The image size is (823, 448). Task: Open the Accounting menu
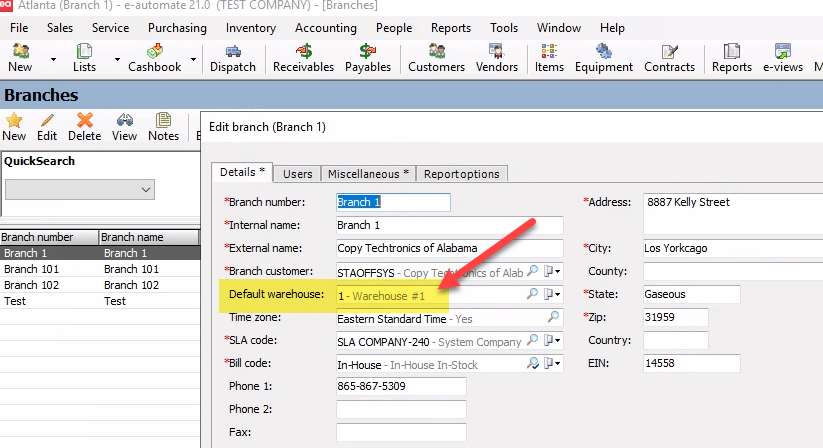click(325, 28)
